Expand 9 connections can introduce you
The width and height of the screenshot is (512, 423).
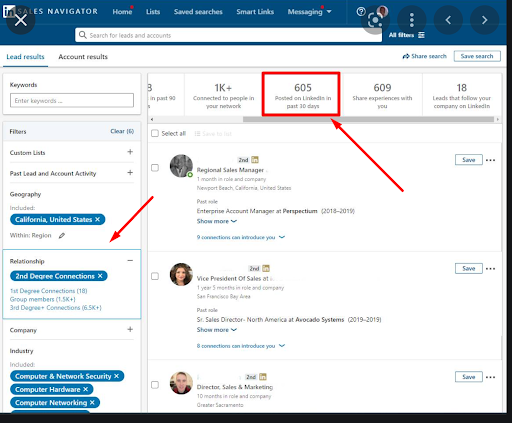click(241, 237)
